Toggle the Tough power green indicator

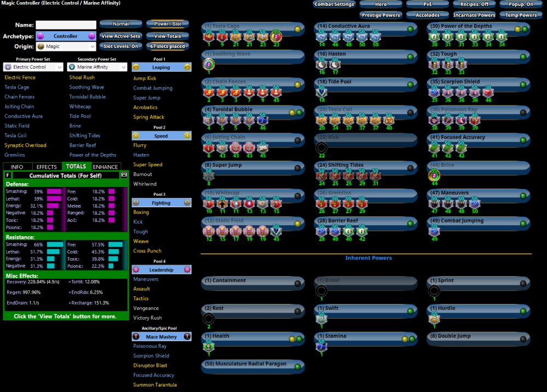523,56
